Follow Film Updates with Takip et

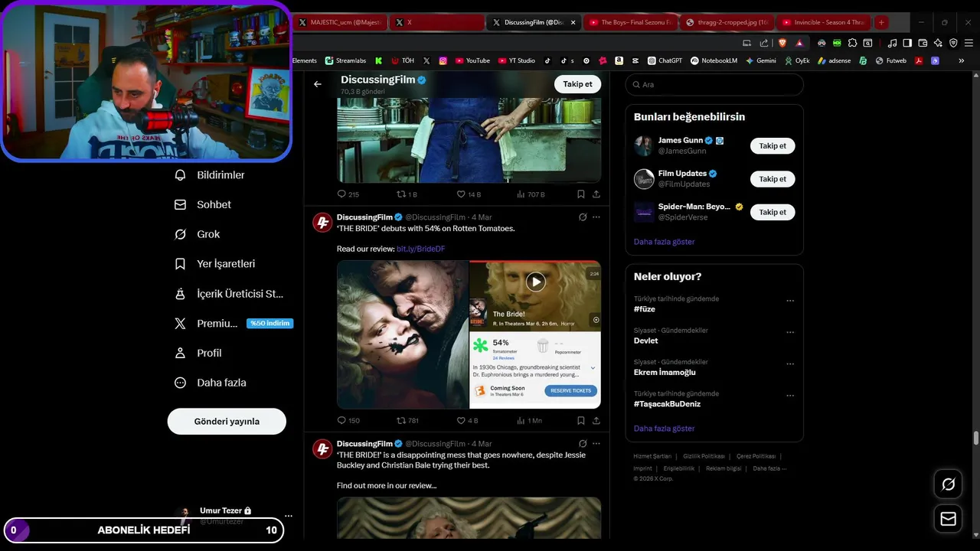coord(773,179)
